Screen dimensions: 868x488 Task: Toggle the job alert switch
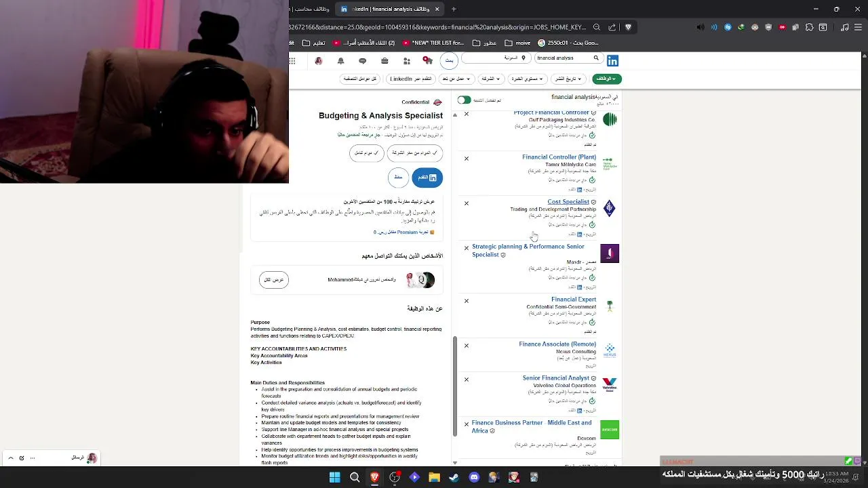464,100
